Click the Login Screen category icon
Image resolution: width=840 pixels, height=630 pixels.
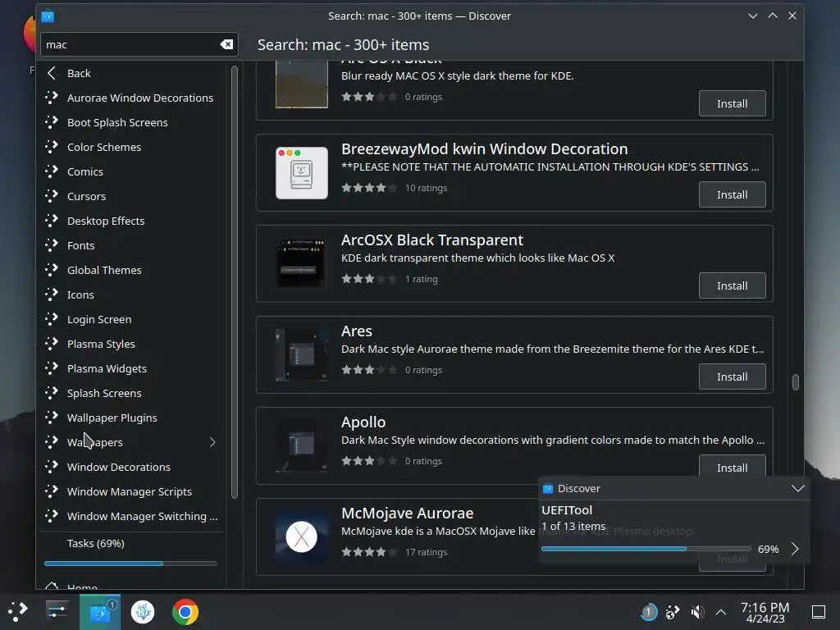click(52, 319)
